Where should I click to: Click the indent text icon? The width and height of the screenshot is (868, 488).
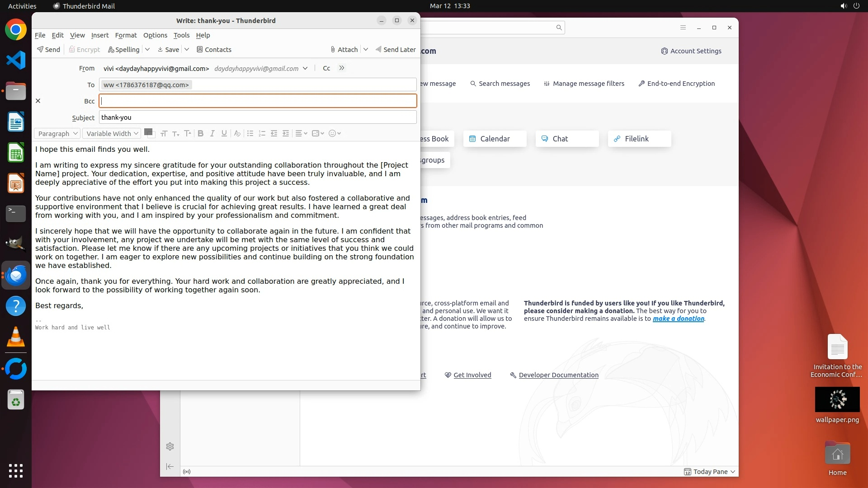(286, 133)
